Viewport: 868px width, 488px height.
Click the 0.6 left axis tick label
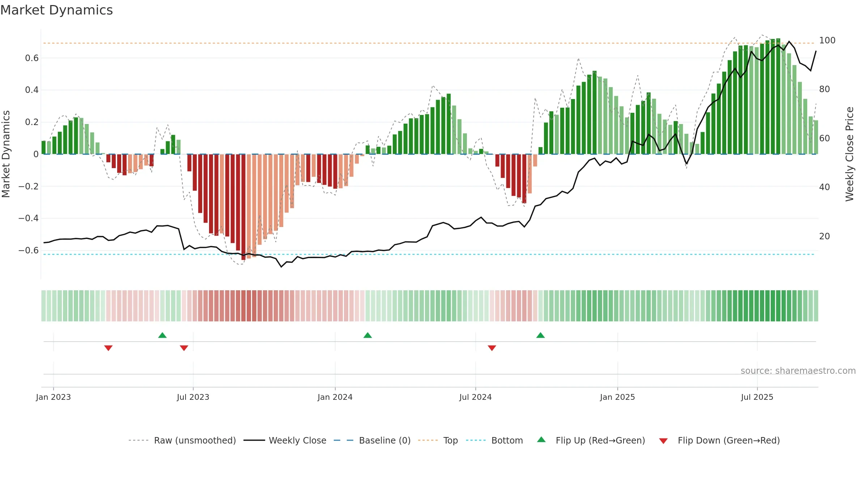coord(32,58)
